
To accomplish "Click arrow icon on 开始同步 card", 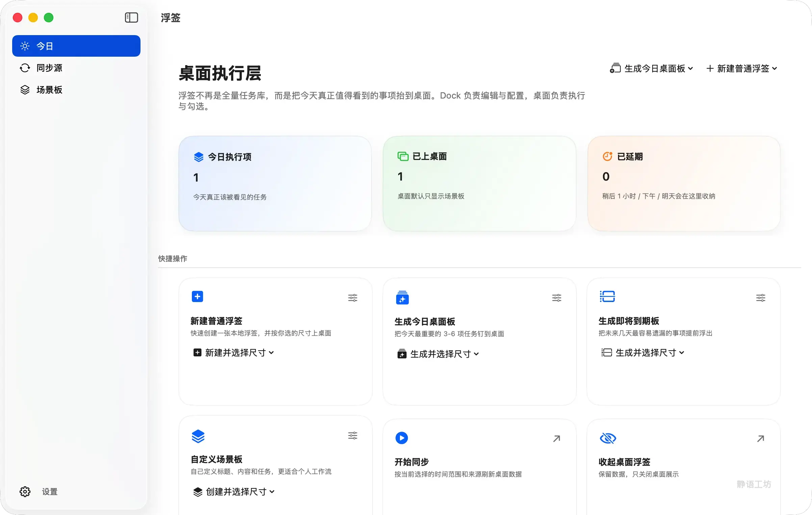I will click(557, 438).
